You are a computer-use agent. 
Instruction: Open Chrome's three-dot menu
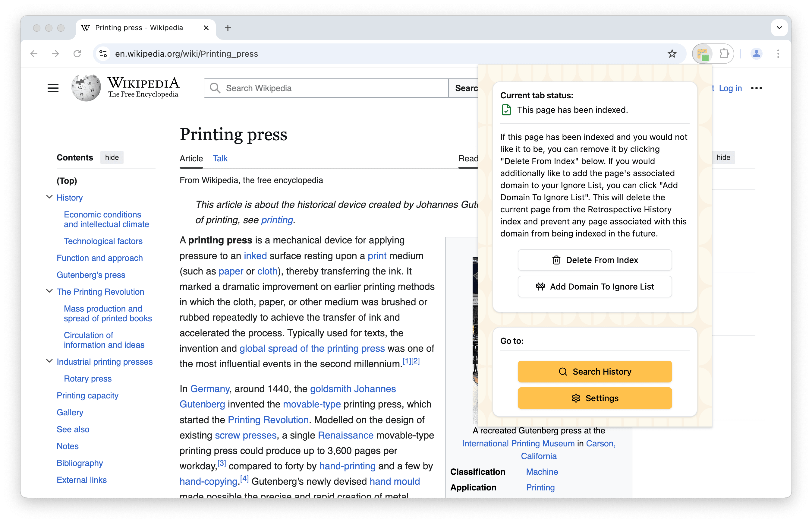click(778, 54)
